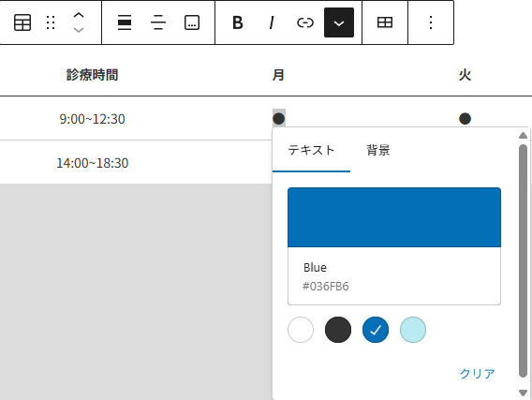The image size is (532, 400).
Task: Click the insert link icon
Action: pos(305,22)
